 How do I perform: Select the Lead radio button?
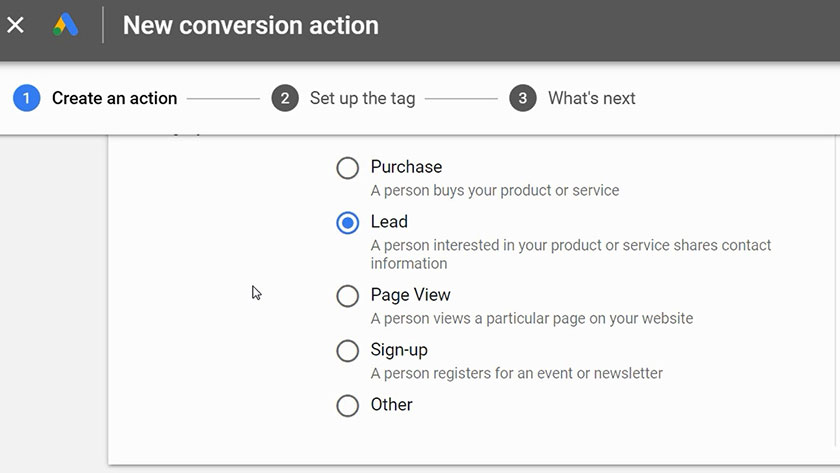point(347,223)
